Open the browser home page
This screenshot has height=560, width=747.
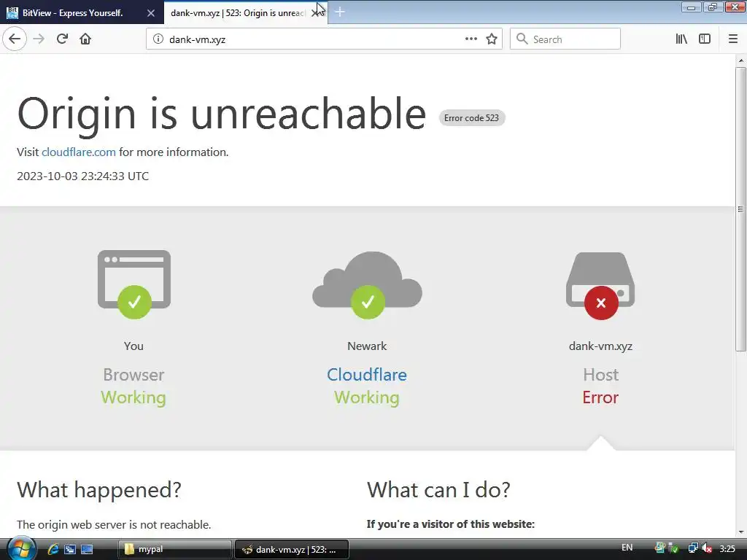[x=85, y=39]
